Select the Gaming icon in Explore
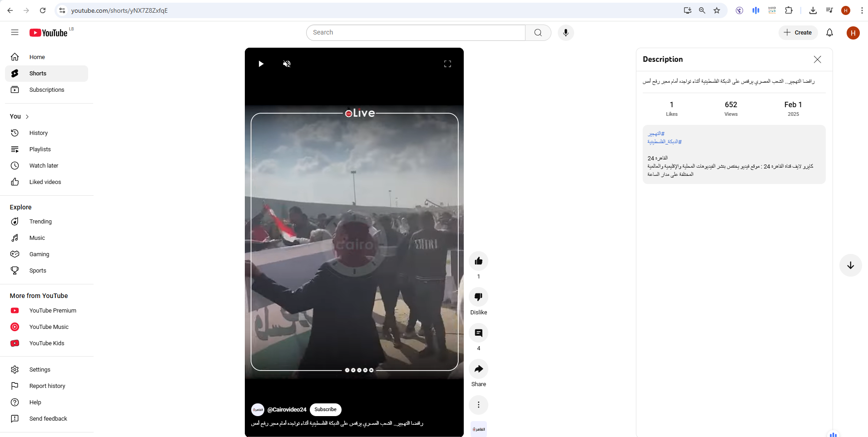This screenshot has width=868, height=437. click(15, 254)
